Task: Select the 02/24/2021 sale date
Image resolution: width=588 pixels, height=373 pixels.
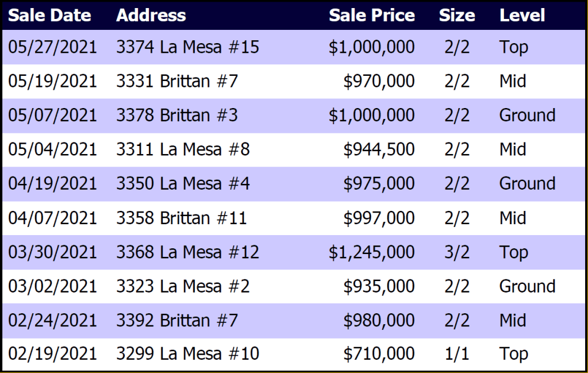Action: (x=52, y=320)
